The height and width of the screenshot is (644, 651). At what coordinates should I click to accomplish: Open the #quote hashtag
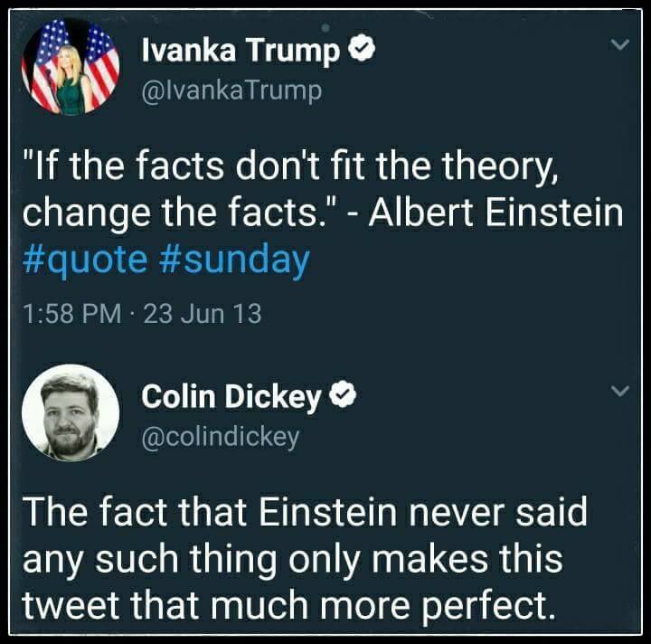pos(84,260)
